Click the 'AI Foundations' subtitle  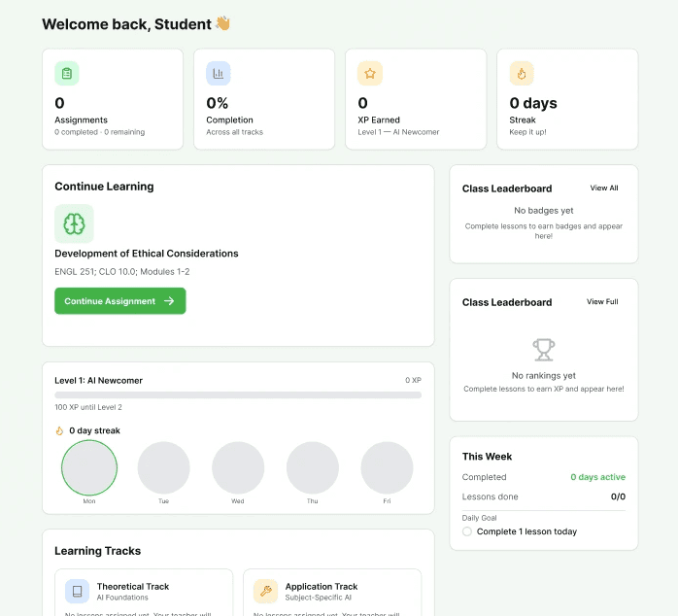coord(122,598)
